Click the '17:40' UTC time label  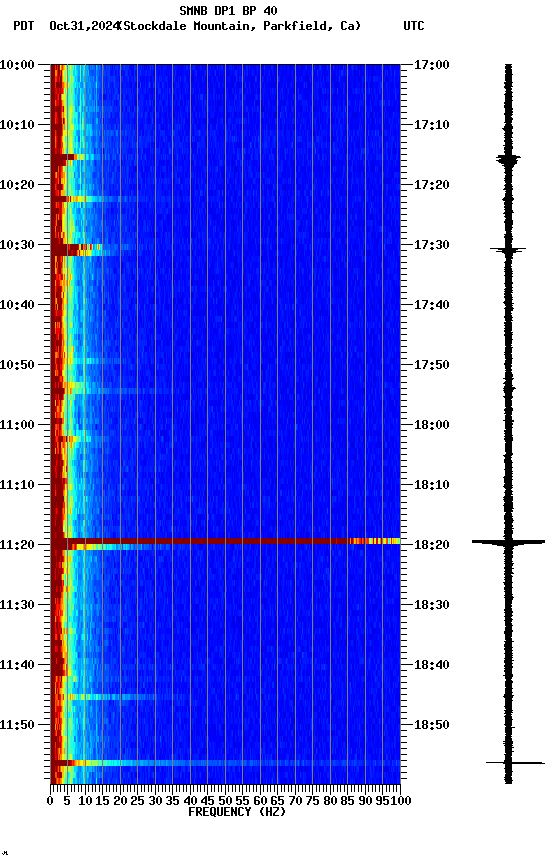tap(432, 305)
